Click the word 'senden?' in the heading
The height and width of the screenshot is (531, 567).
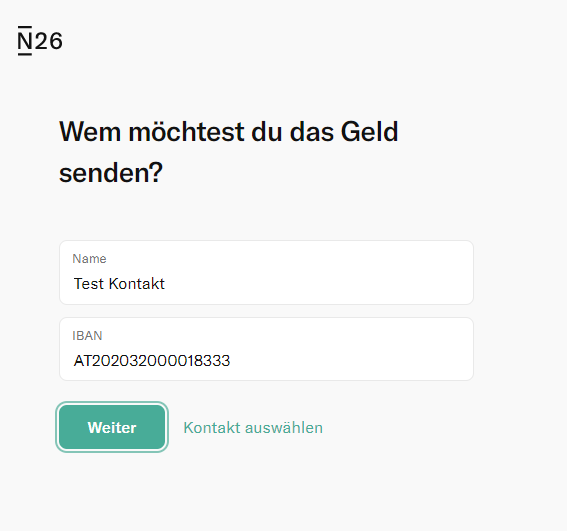pyautogui.click(x=111, y=173)
